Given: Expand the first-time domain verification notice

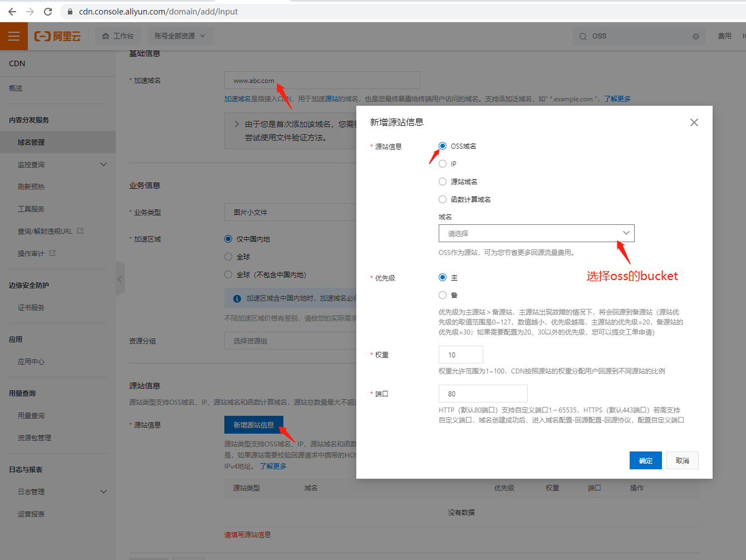Looking at the screenshot, I should coord(237,124).
